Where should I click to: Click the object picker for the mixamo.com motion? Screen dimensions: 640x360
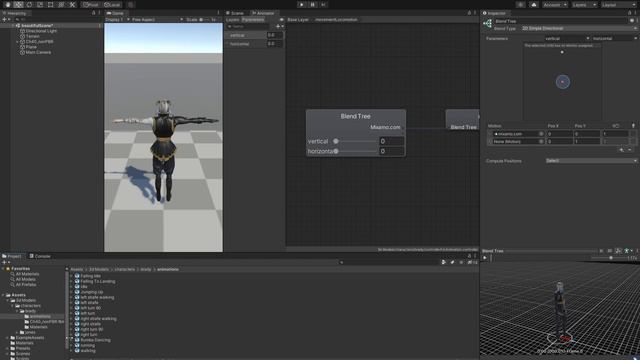click(541, 134)
